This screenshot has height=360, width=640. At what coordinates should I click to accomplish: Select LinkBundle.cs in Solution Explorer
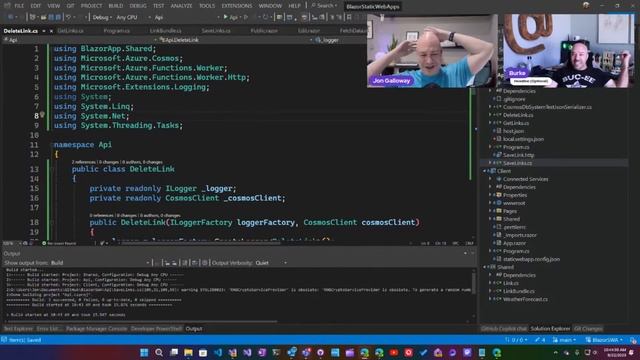[x=518, y=291]
